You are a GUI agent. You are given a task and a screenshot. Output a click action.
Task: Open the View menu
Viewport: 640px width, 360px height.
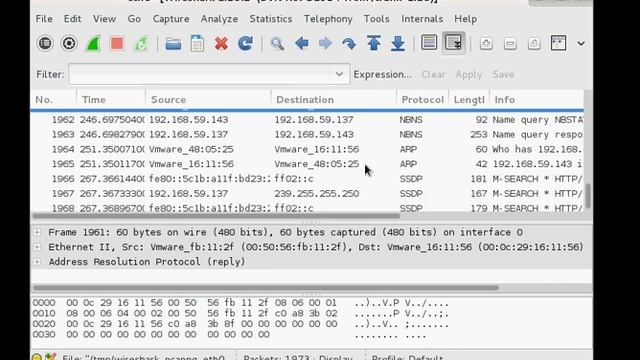tap(104, 19)
